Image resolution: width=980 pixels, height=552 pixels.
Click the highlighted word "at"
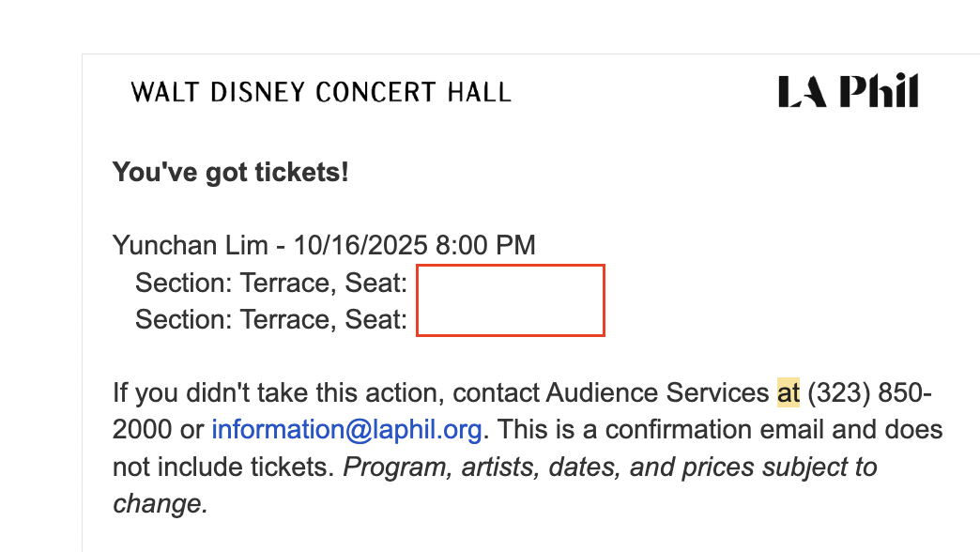tap(788, 392)
